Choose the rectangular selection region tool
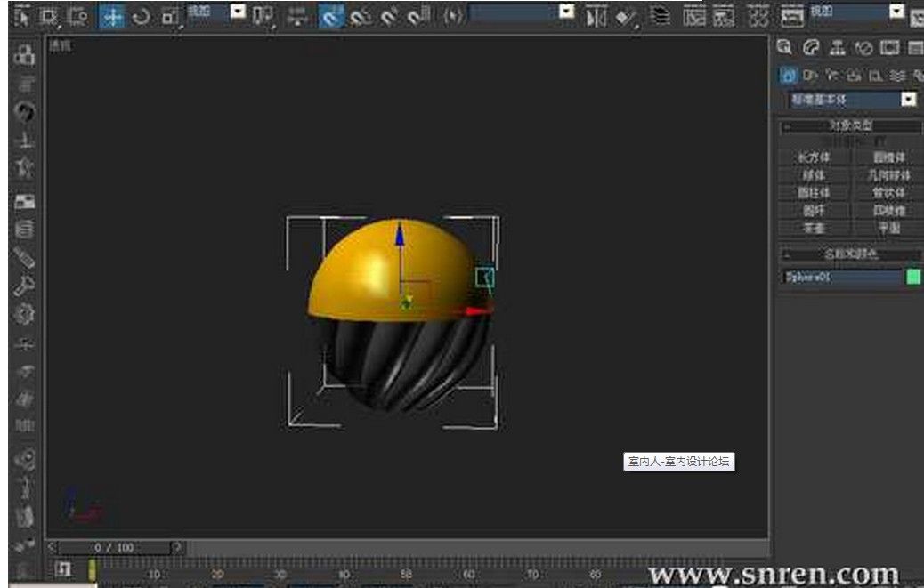 (x=50, y=17)
